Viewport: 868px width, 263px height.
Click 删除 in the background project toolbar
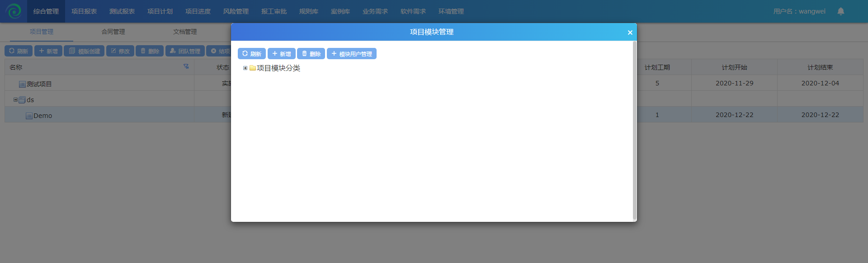[150, 51]
